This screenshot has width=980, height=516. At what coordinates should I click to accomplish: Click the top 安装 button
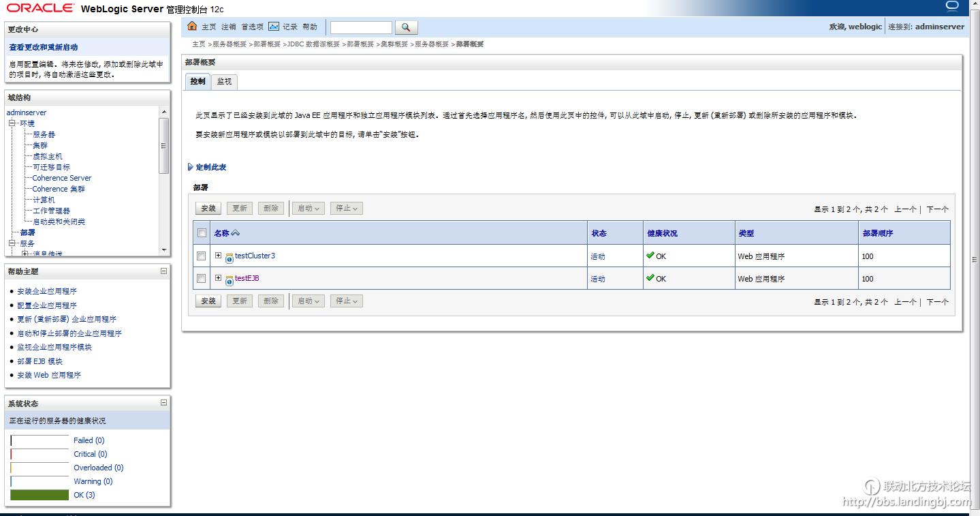208,209
